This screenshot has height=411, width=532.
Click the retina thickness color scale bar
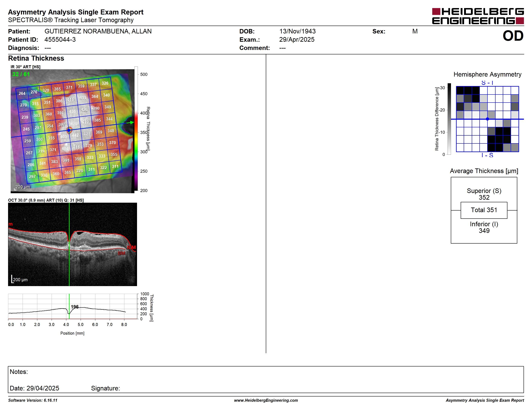click(x=136, y=129)
